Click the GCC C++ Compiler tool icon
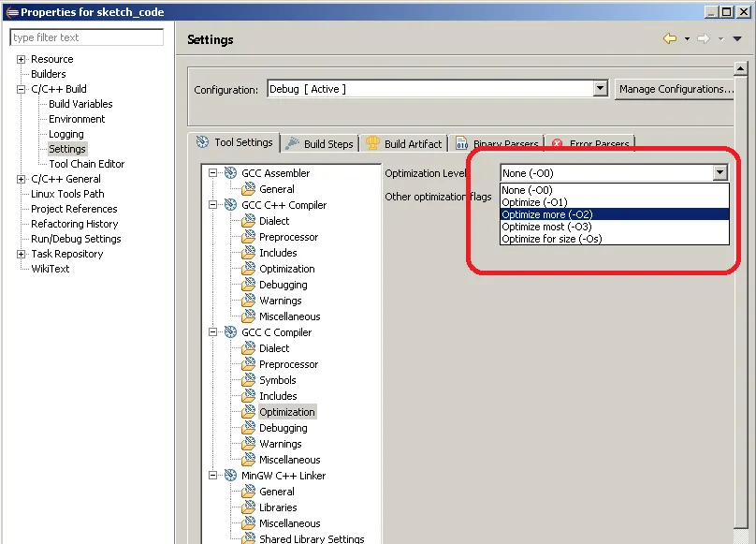756x544 pixels. pos(230,205)
